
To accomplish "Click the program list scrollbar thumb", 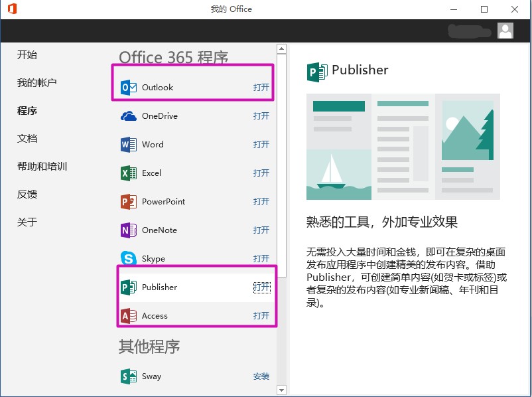I will [x=282, y=166].
